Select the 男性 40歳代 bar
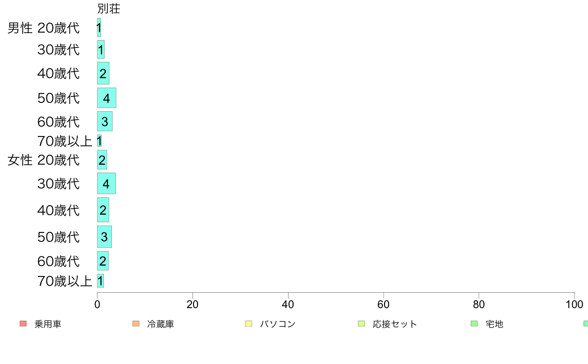Screen dimensions: 588x364 coord(103,73)
